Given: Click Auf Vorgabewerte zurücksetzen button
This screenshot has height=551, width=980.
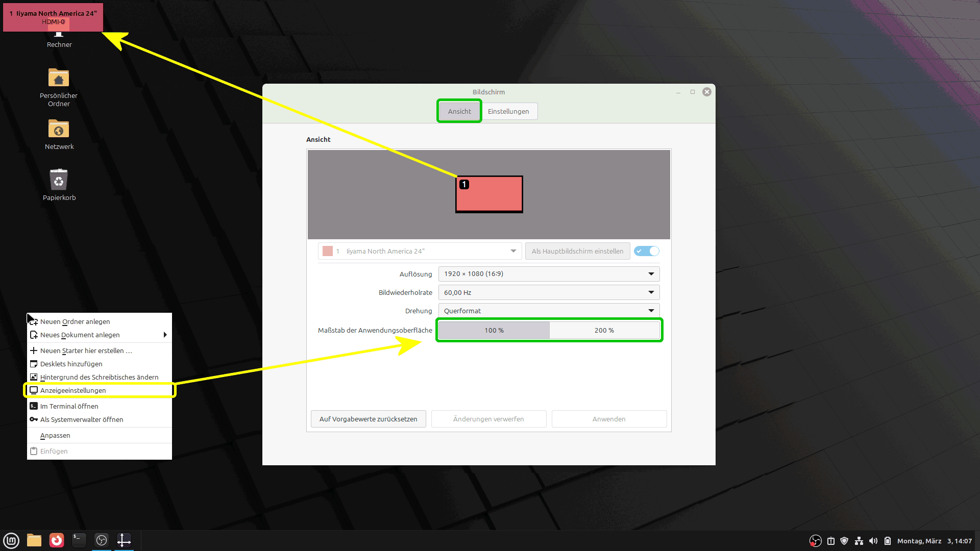Looking at the screenshot, I should tap(368, 419).
